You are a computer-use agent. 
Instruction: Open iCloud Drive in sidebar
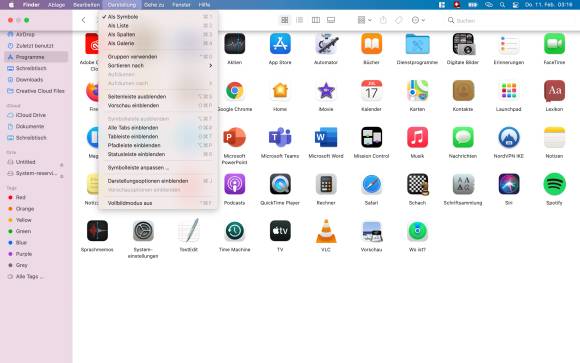click(36, 115)
